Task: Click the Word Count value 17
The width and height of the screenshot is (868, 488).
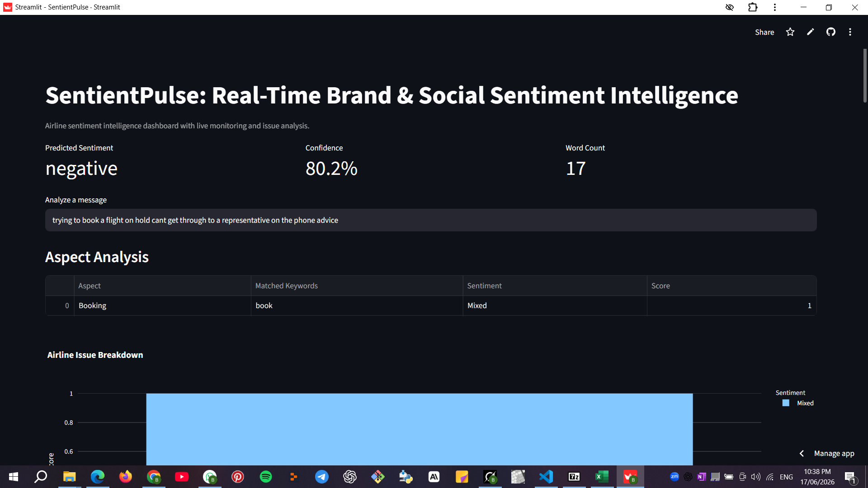Action: [x=576, y=169]
